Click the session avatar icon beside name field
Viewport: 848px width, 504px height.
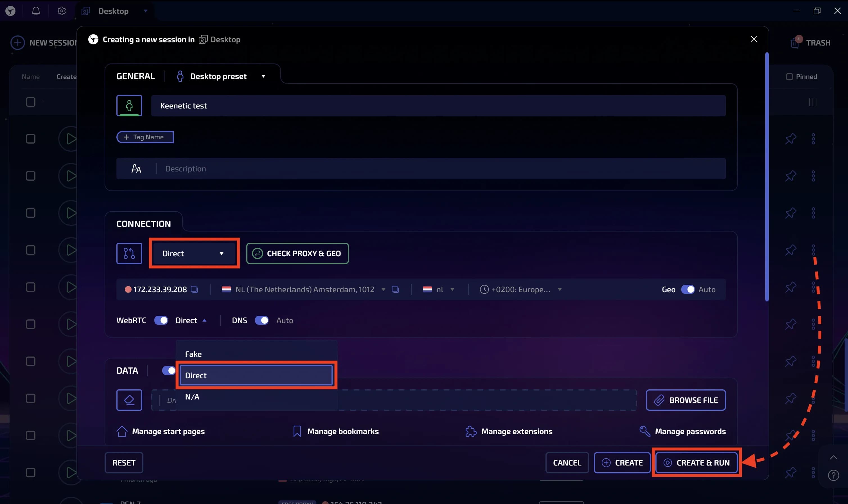point(129,106)
